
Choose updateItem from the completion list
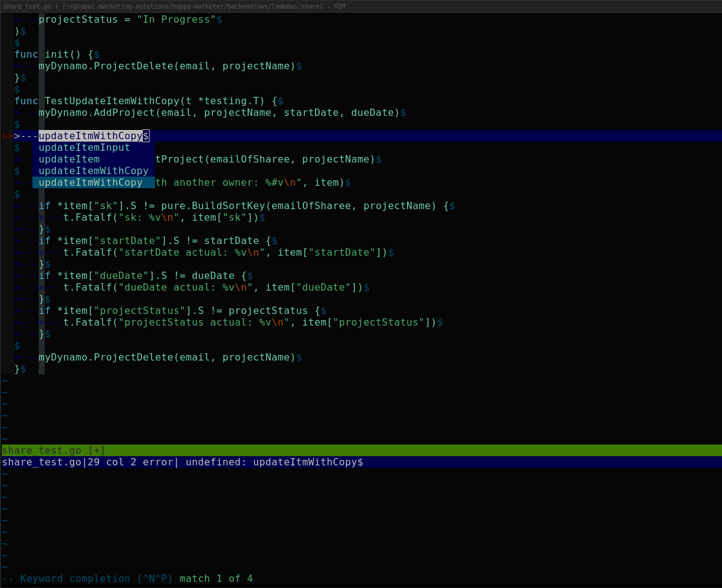(69, 159)
